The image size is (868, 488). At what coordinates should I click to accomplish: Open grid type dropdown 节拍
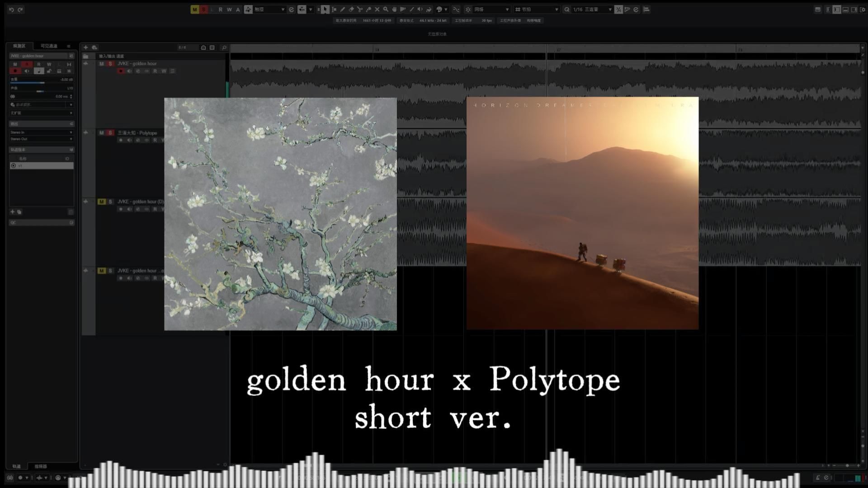tap(537, 9)
